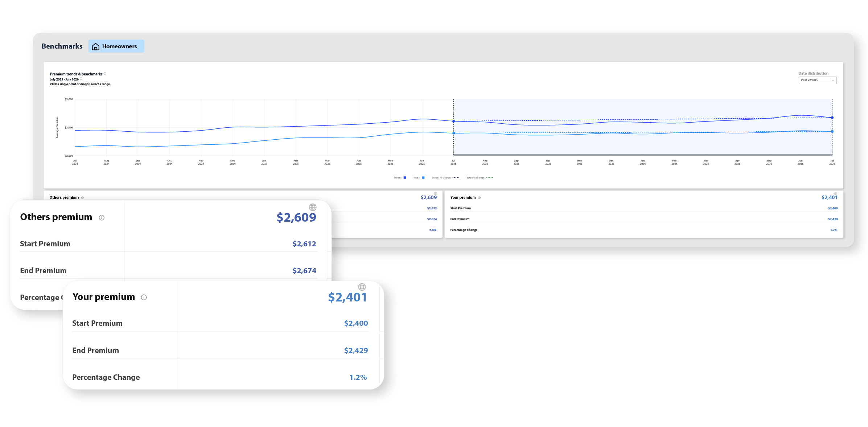Open the Past 2 years date dropdown
The image size is (868, 427).
pos(817,80)
